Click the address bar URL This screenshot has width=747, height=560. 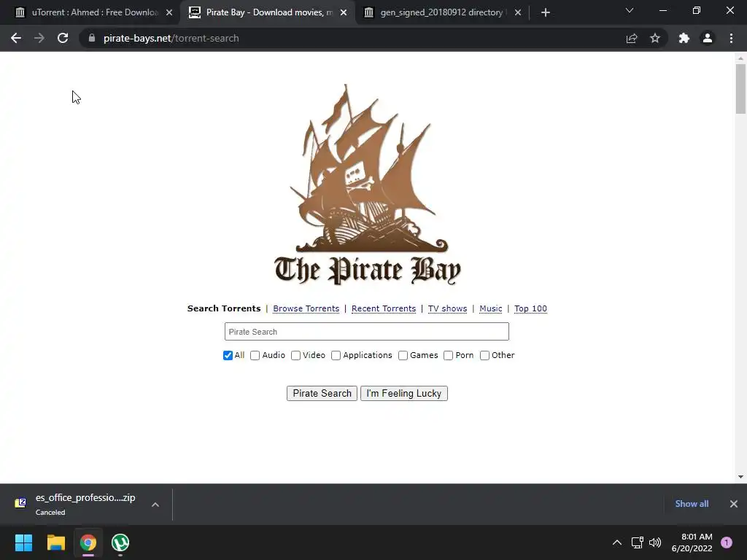(x=171, y=38)
